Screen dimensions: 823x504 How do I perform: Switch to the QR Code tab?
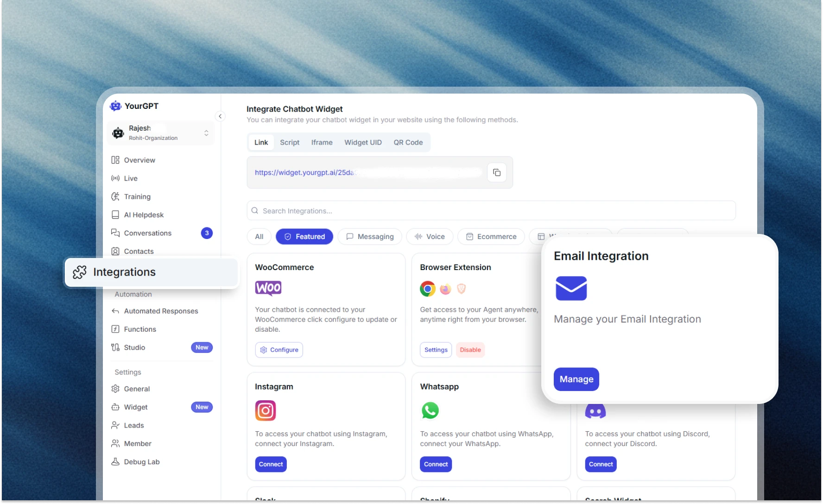pyautogui.click(x=408, y=142)
